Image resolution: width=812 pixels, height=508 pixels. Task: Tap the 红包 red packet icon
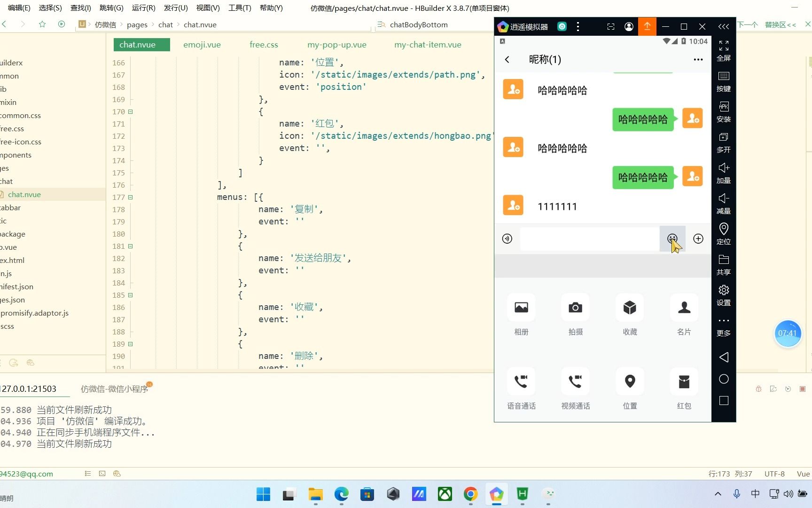(684, 381)
